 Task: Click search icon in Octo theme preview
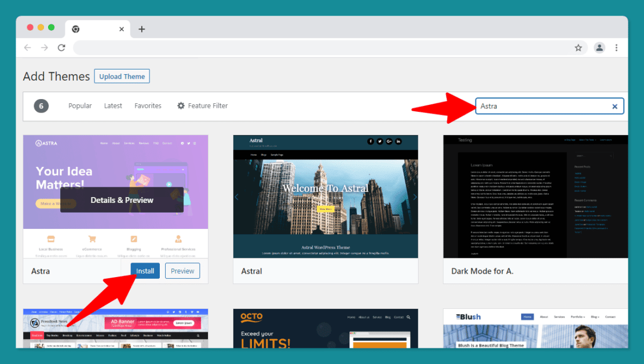click(x=408, y=317)
